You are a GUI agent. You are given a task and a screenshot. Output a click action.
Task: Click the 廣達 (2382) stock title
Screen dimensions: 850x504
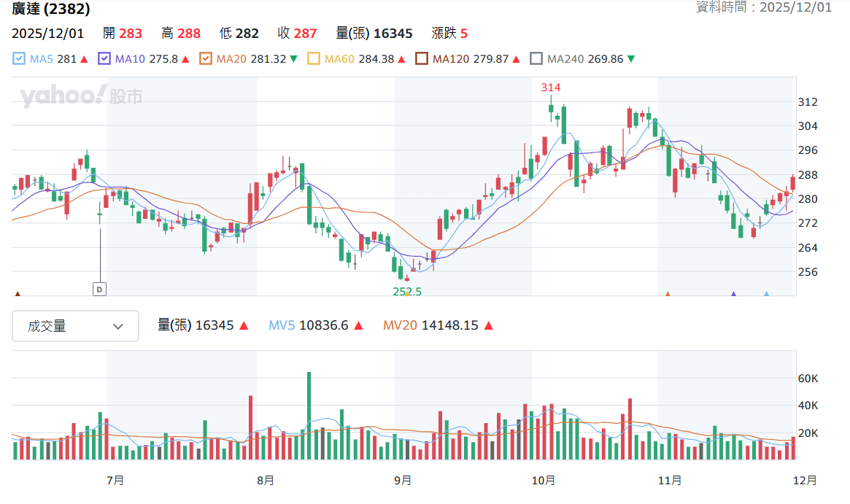(51, 9)
